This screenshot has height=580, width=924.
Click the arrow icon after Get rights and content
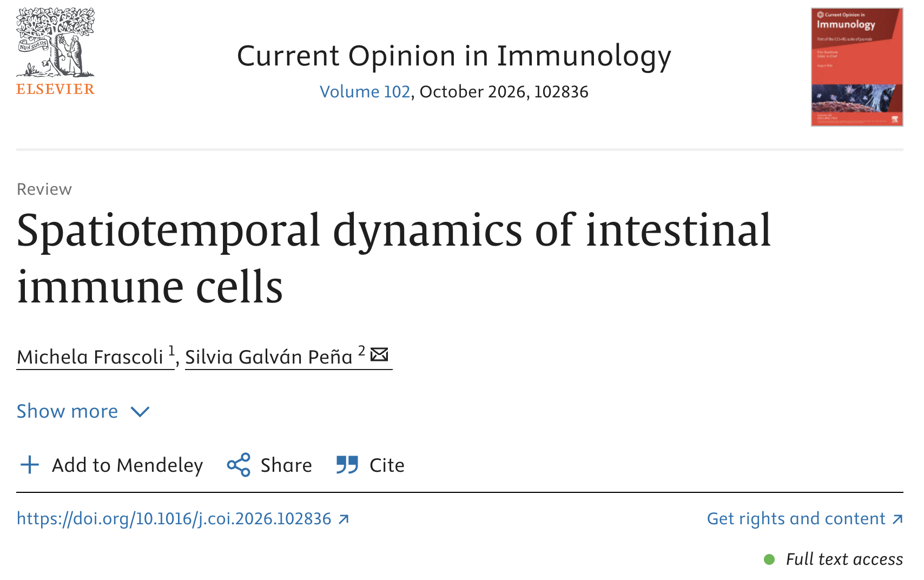coord(897,519)
